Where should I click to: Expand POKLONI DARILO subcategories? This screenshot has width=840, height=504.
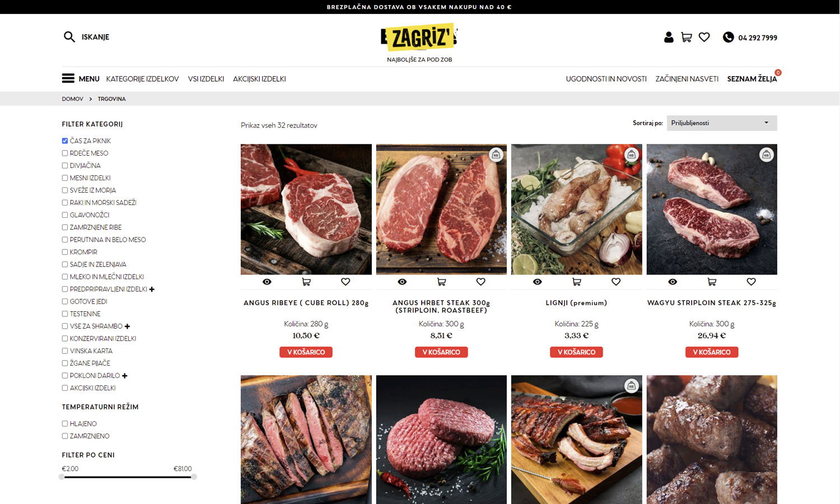pyautogui.click(x=125, y=376)
